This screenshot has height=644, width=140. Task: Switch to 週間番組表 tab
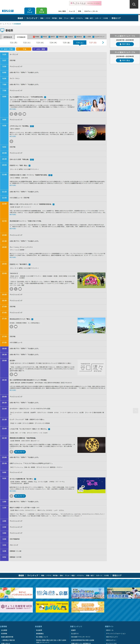(8, 37)
